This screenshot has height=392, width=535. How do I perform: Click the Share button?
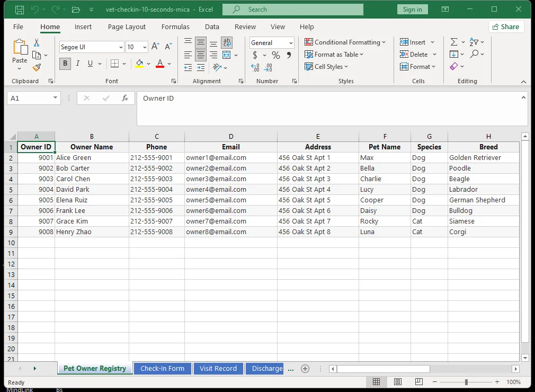[506, 26]
